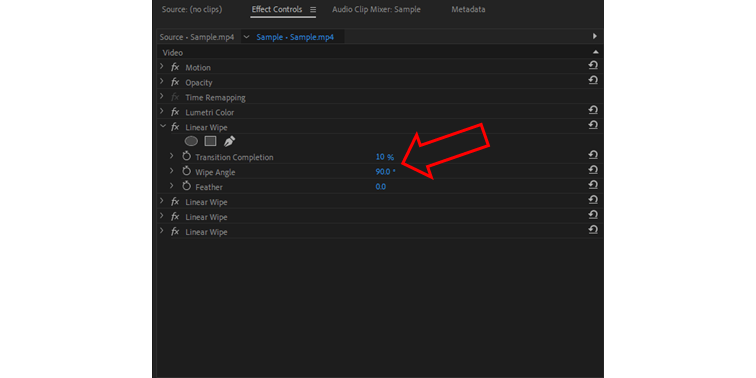Reset the Motion effect
Screen dimensions: 756x378
[593, 65]
